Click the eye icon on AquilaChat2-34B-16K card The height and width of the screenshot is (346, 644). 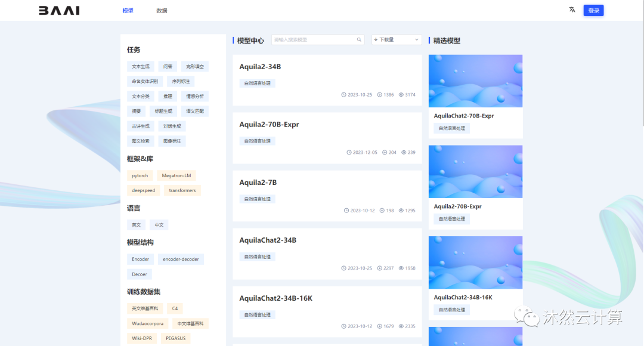tap(401, 326)
